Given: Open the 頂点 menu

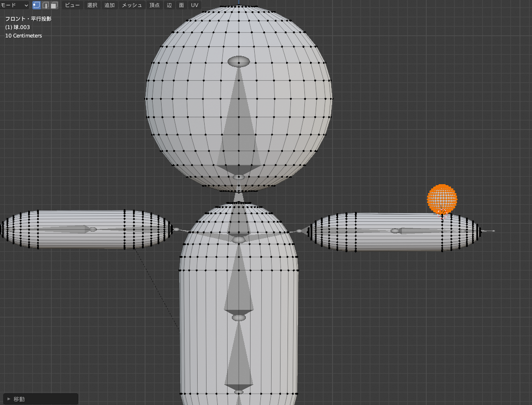Looking at the screenshot, I should point(155,5).
